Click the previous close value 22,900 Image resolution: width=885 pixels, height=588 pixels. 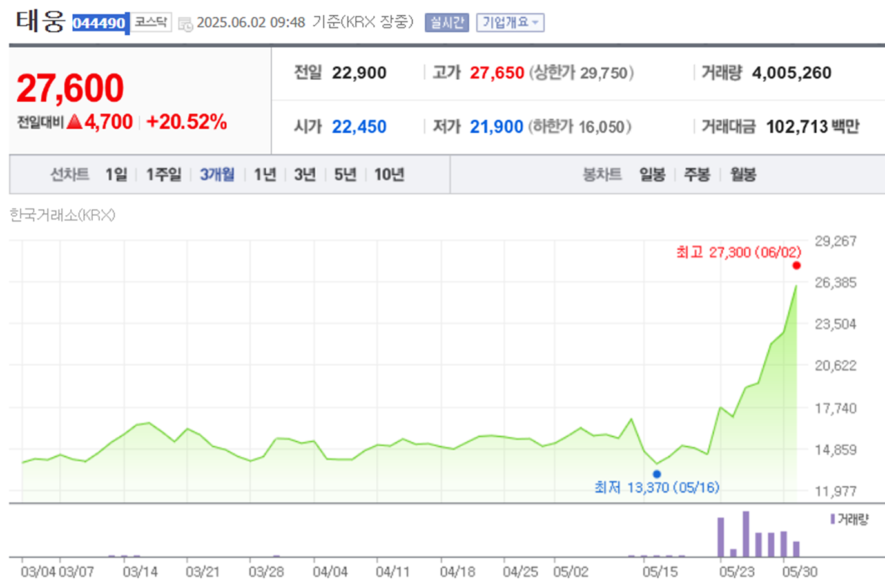point(359,73)
